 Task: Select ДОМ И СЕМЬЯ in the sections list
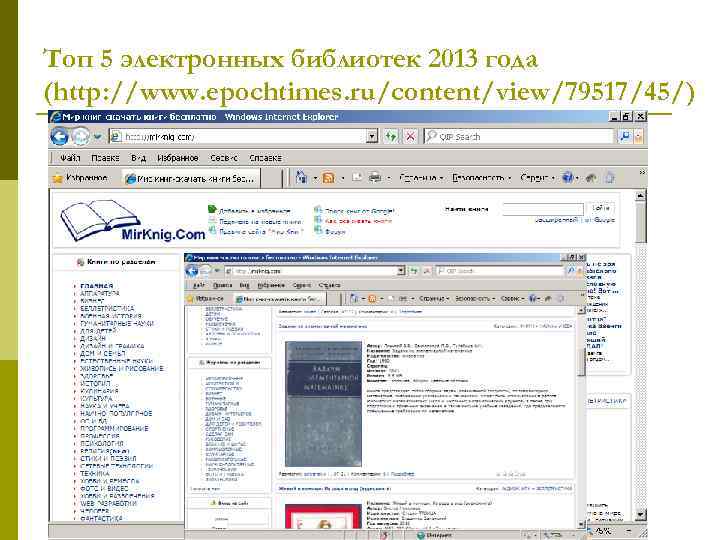click(x=102, y=354)
